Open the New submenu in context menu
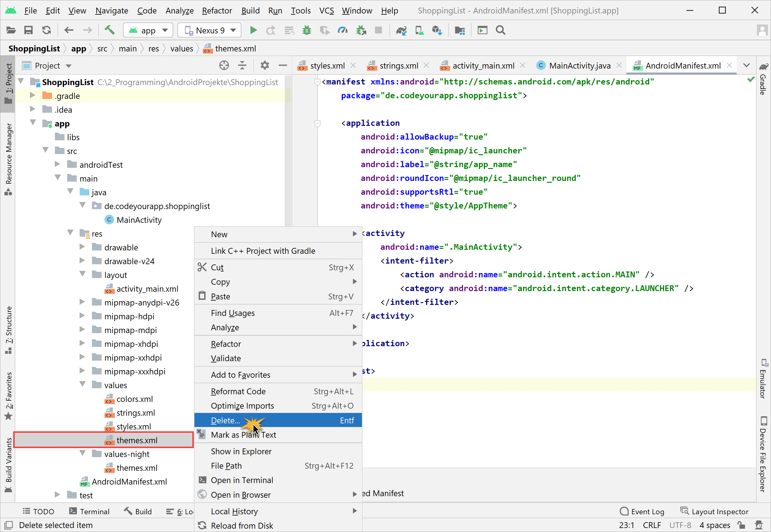This screenshot has width=771, height=532. 278,234
